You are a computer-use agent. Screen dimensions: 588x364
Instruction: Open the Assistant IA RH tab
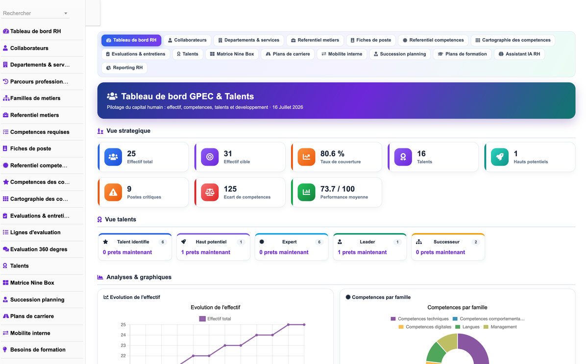click(x=519, y=54)
